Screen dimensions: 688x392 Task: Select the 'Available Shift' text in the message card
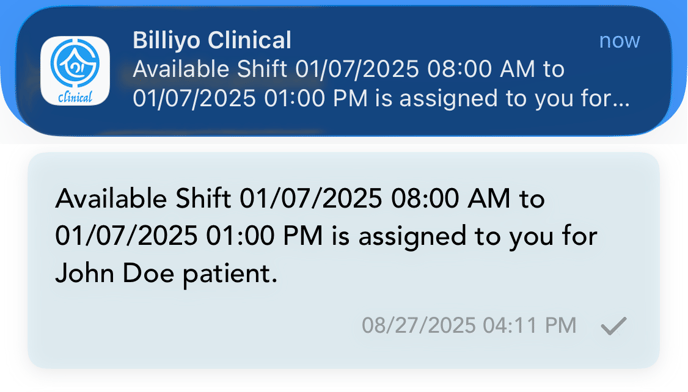(143, 198)
